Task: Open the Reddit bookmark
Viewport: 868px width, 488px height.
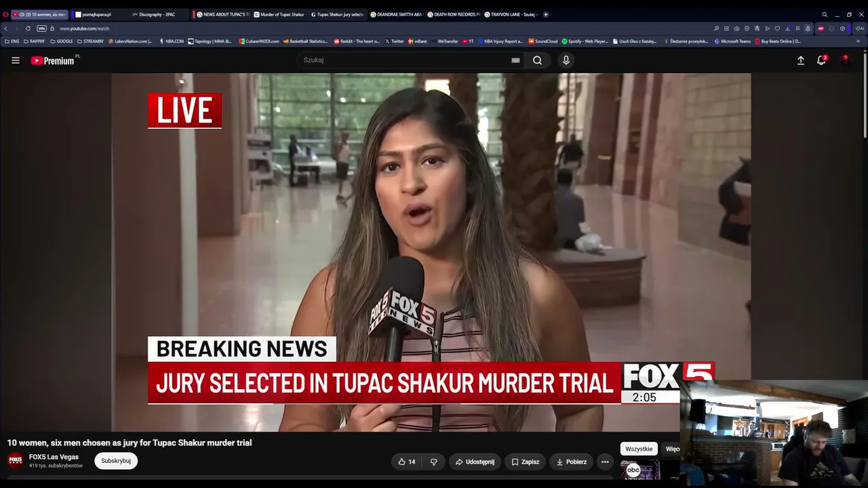Action: [357, 41]
